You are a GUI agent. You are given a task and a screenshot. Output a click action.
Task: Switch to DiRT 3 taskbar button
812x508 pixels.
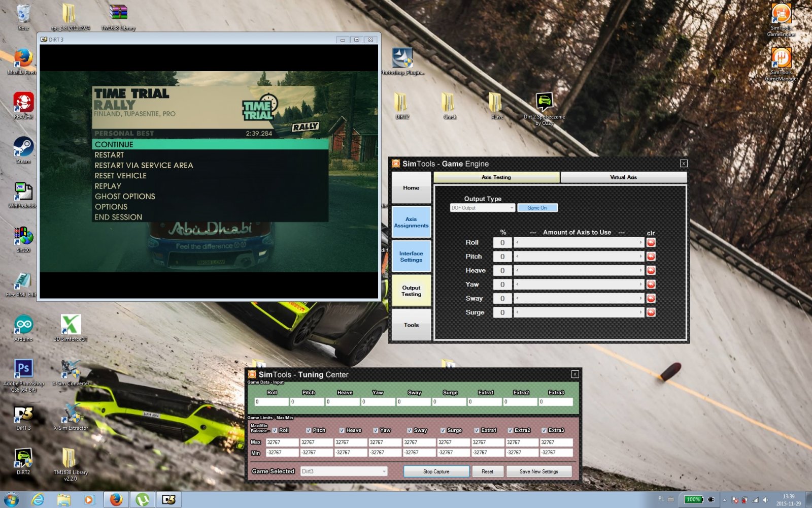coord(169,500)
